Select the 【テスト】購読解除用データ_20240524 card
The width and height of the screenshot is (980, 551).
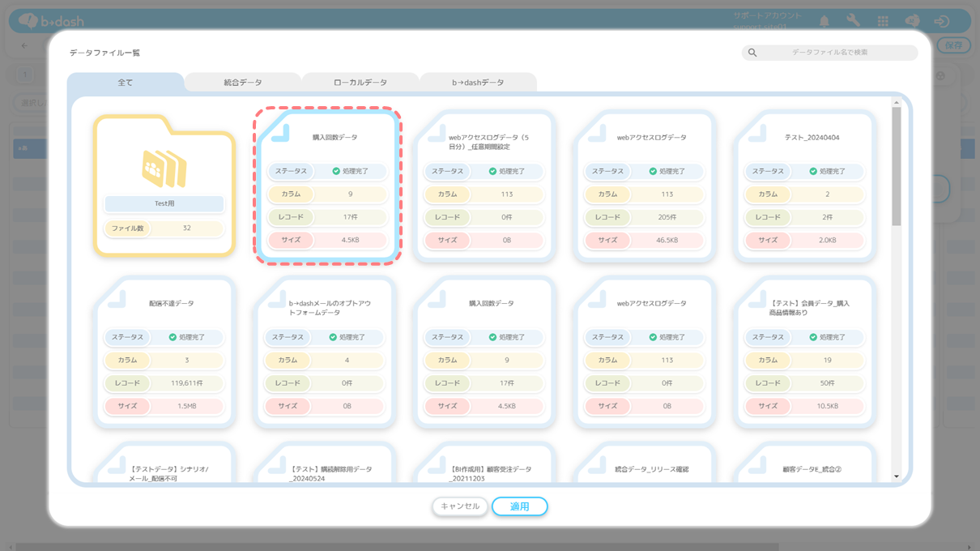coord(325,463)
